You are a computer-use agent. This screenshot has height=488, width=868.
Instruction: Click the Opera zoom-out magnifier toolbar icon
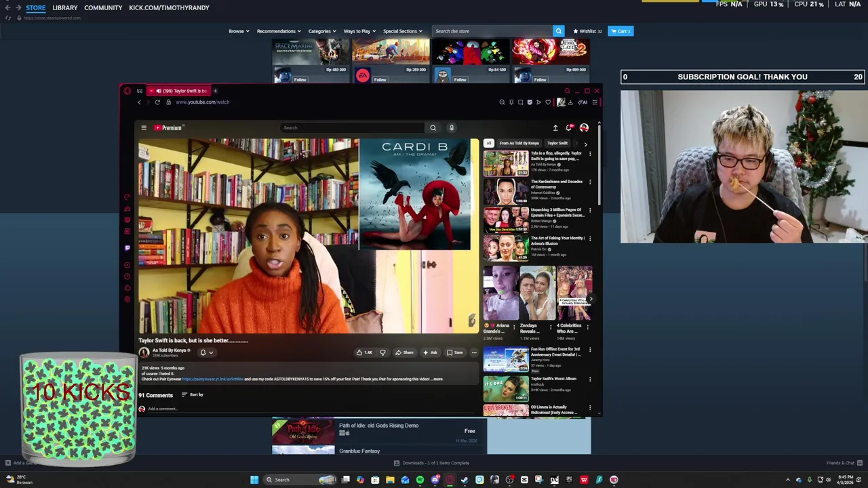[502, 102]
